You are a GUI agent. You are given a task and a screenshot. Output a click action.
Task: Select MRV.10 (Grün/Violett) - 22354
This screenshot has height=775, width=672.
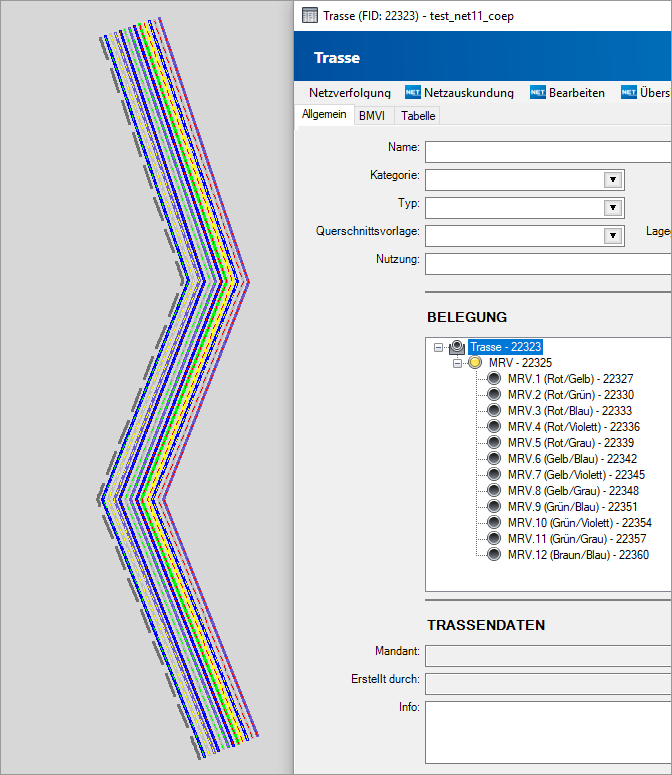point(580,522)
